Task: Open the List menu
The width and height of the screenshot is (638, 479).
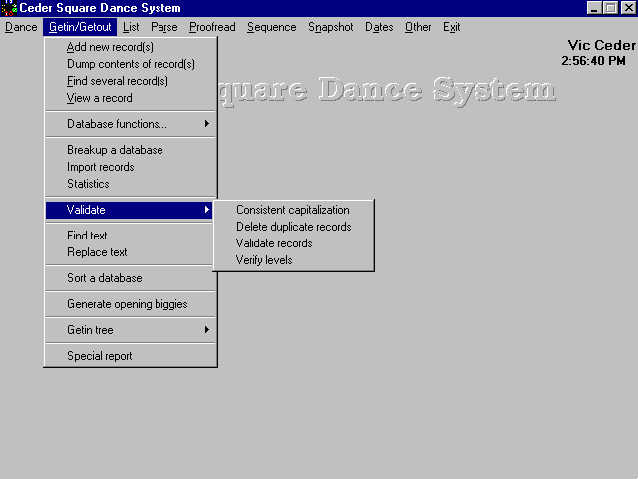Action: [x=131, y=27]
